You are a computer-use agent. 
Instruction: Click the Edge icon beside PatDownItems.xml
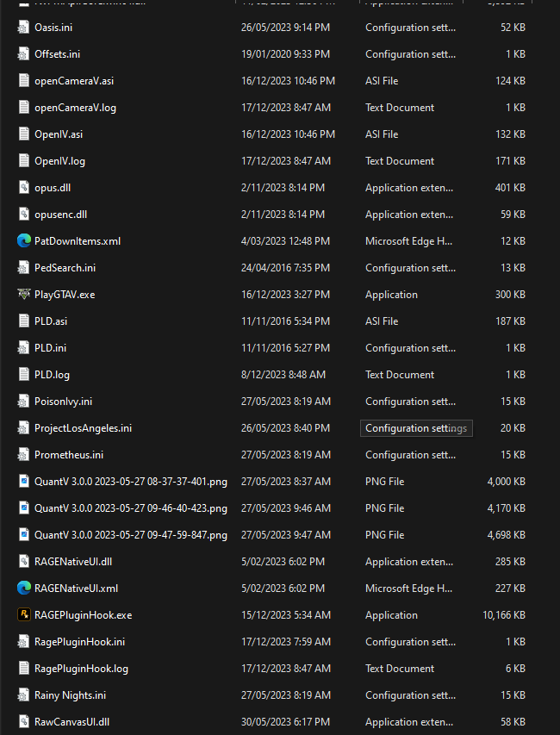click(23, 241)
